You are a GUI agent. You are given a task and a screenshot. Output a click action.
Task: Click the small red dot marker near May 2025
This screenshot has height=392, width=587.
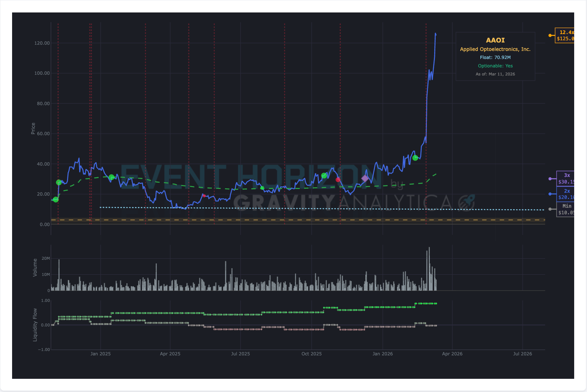point(204,195)
